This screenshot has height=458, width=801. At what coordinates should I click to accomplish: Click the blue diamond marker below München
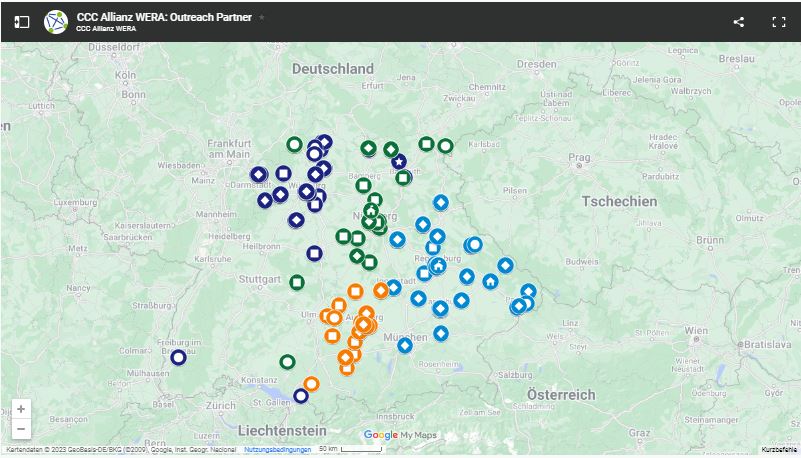(x=405, y=345)
